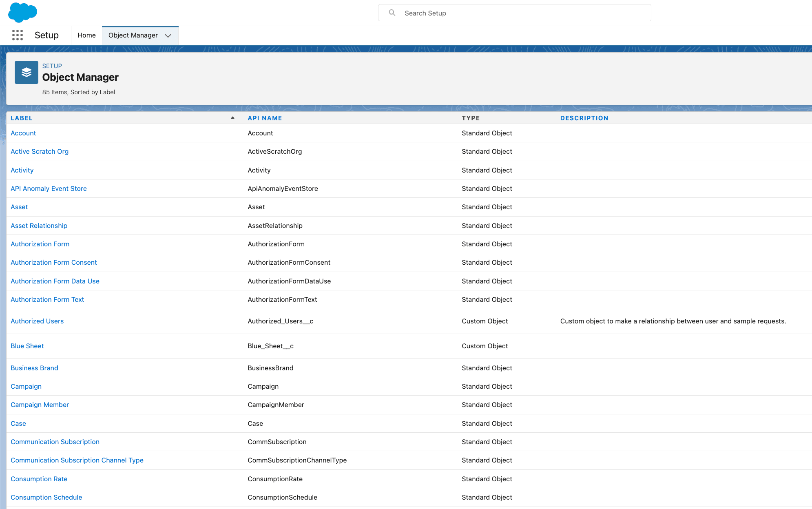Open Authorization Form Text object

point(47,299)
